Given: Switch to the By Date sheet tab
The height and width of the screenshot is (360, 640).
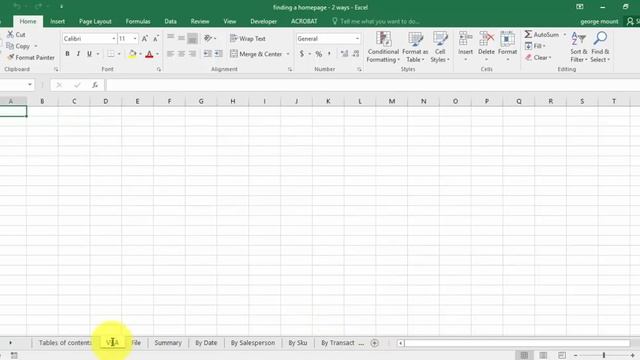Looking at the screenshot, I should [x=206, y=343].
